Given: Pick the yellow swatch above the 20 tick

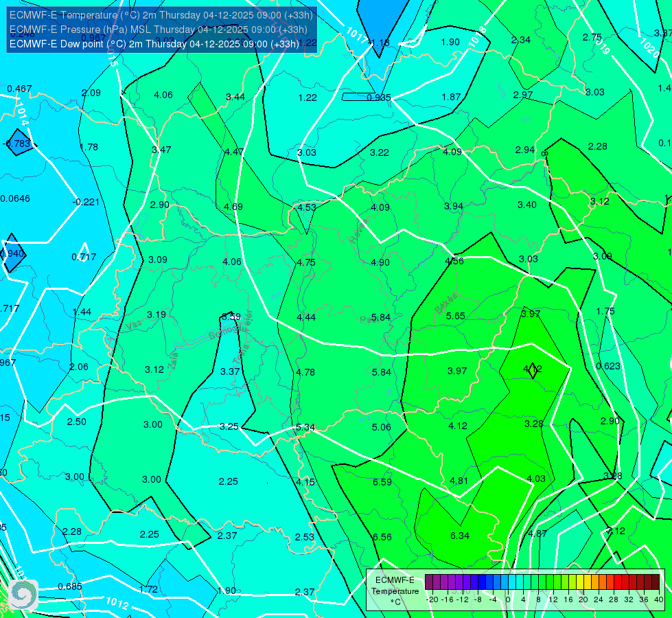Looking at the screenshot, I should (580, 582).
